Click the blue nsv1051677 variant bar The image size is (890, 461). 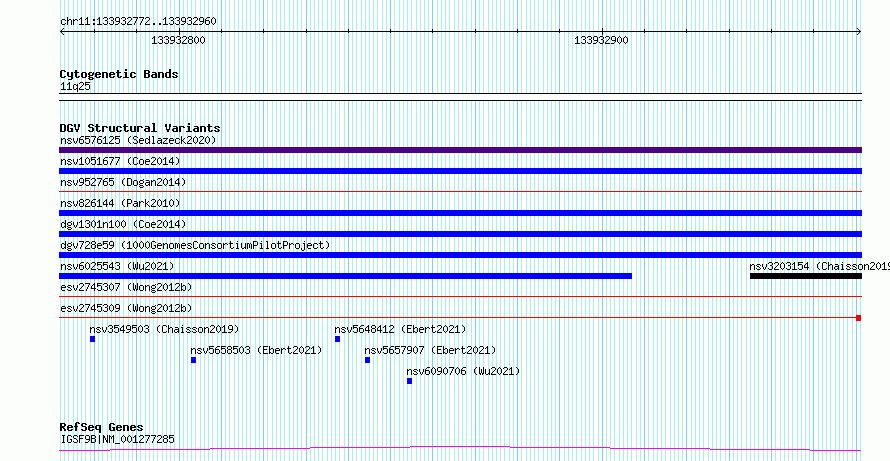point(460,171)
